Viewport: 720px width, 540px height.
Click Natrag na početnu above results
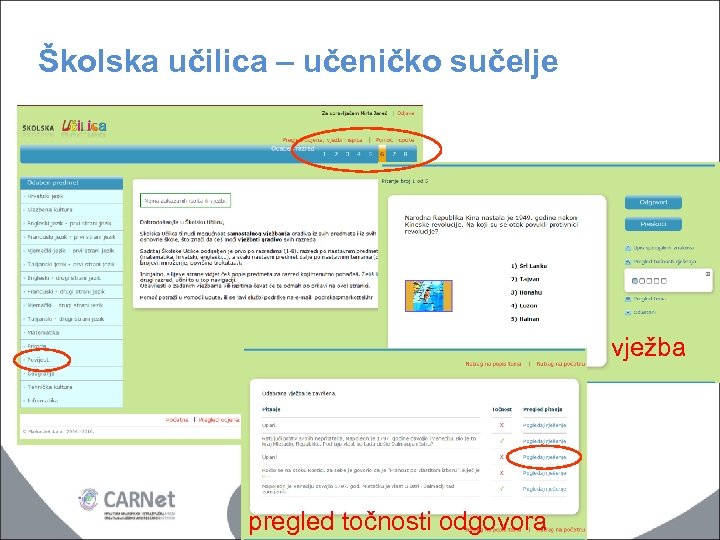coord(561,364)
